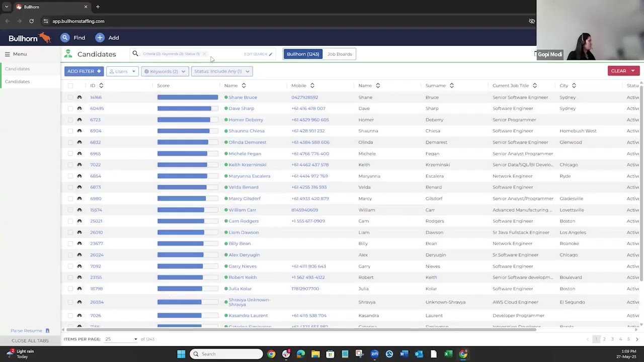Sort by Current Job Title arrows
The width and height of the screenshot is (644, 362).
click(x=534, y=85)
